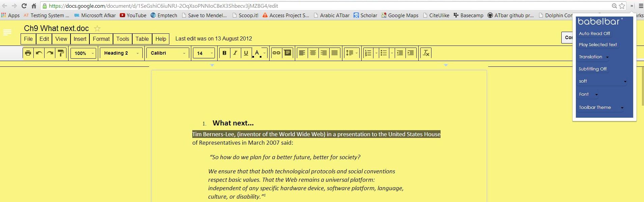The height and width of the screenshot is (202, 644).
Task: Click the Clear formatting icon
Action: [x=426, y=53]
